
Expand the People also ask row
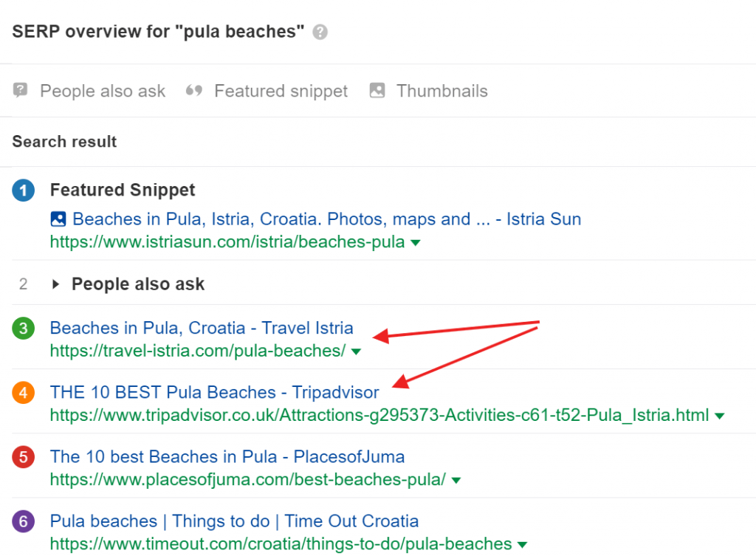coord(56,284)
